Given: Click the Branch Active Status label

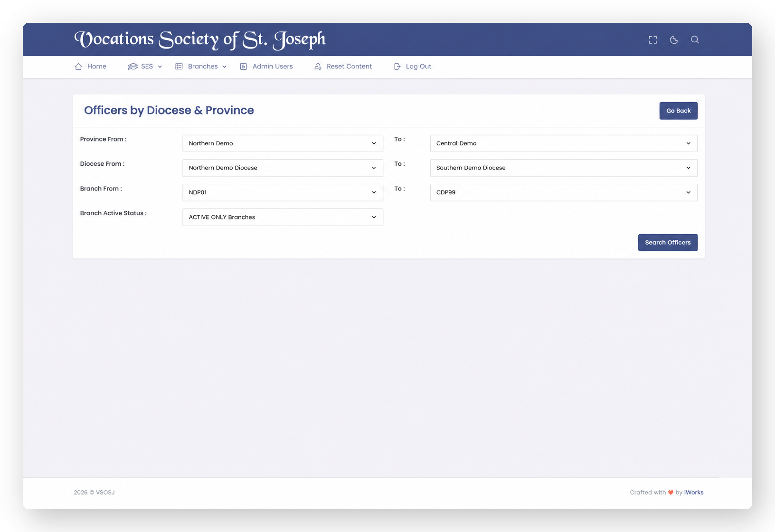Looking at the screenshot, I should point(113,213).
